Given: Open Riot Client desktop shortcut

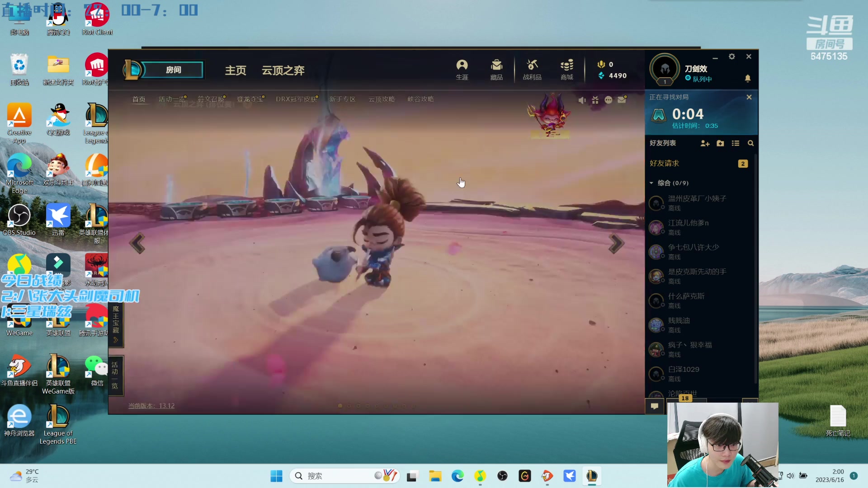Looking at the screenshot, I should [x=97, y=19].
